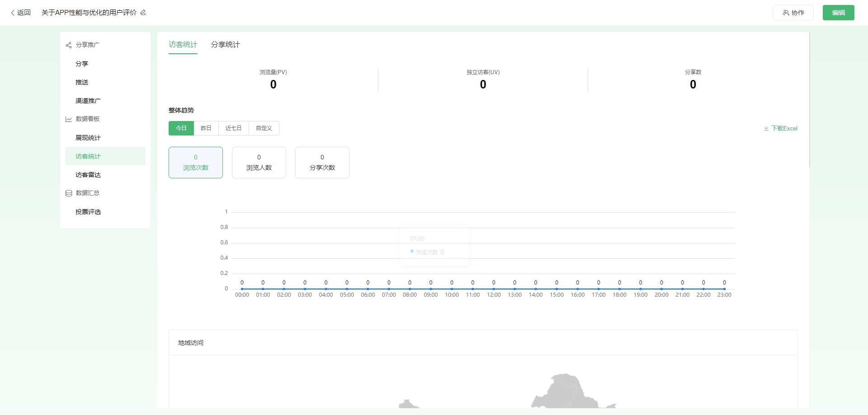Select 访客统计 in the sidebar
Screen dimensions: 868x415
pos(105,156)
